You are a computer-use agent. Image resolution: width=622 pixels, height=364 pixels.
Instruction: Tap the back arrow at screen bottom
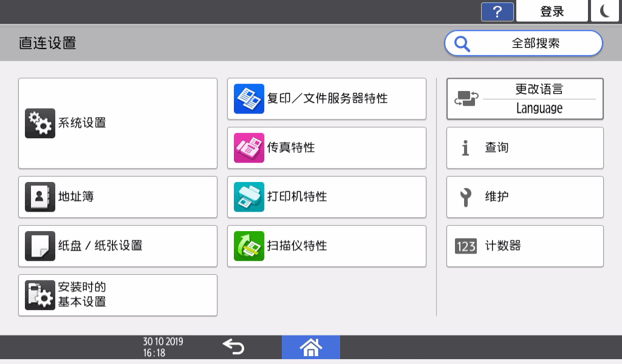click(x=233, y=346)
